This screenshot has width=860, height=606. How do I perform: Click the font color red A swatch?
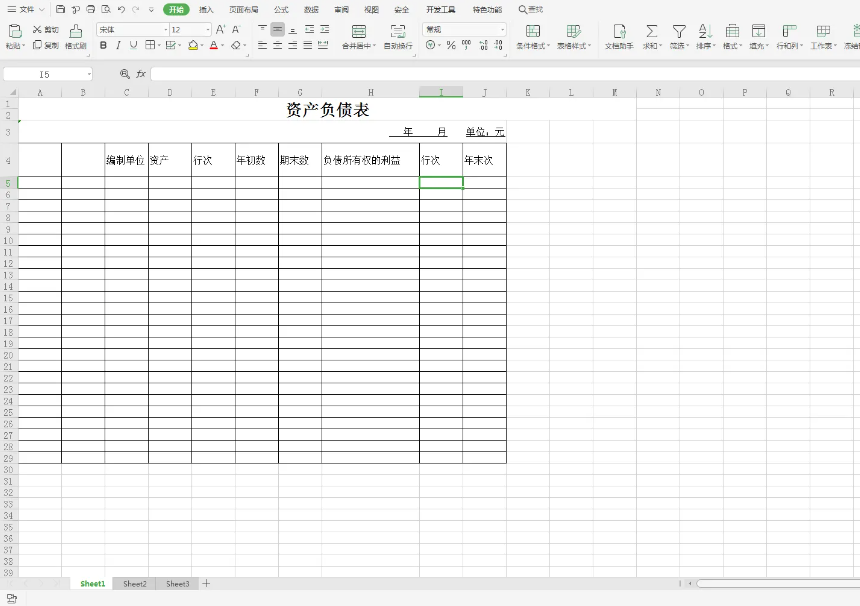pos(214,45)
